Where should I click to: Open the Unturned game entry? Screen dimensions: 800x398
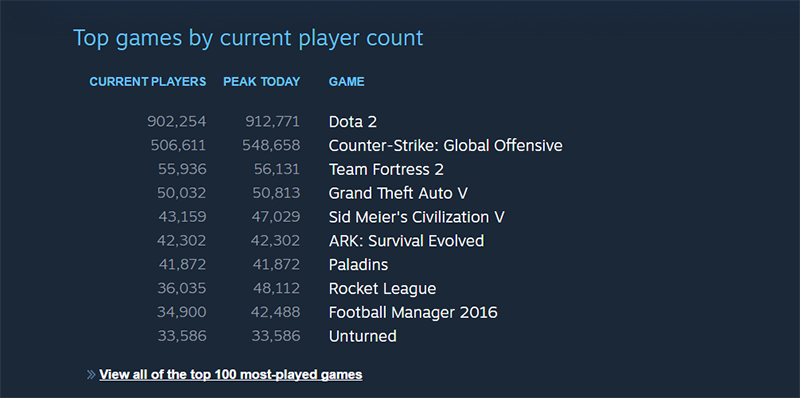362,336
